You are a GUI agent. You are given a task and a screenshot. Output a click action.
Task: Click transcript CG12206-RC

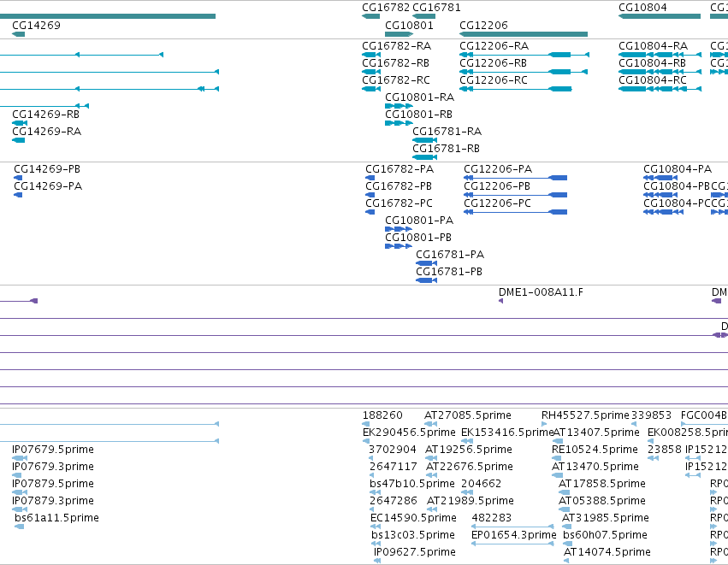pos(494,80)
